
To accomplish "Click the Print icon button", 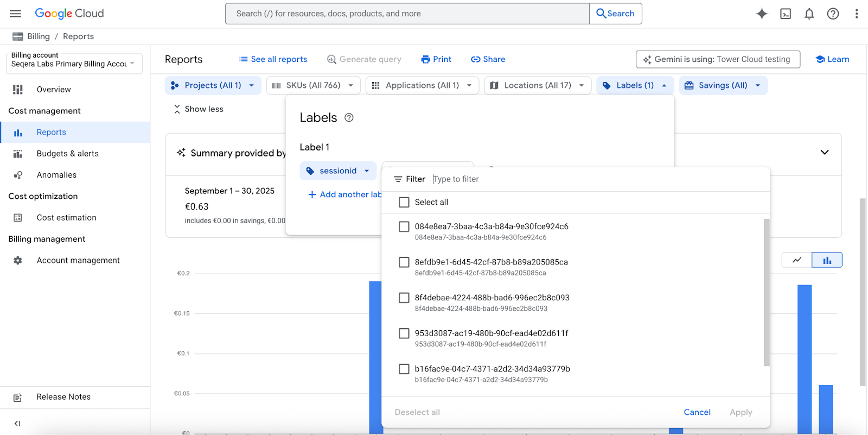I will tap(437, 59).
